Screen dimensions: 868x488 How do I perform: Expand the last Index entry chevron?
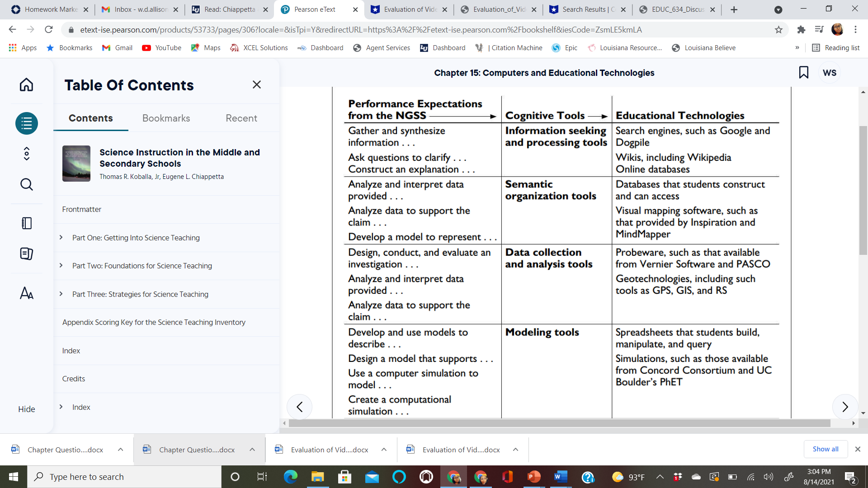point(61,407)
